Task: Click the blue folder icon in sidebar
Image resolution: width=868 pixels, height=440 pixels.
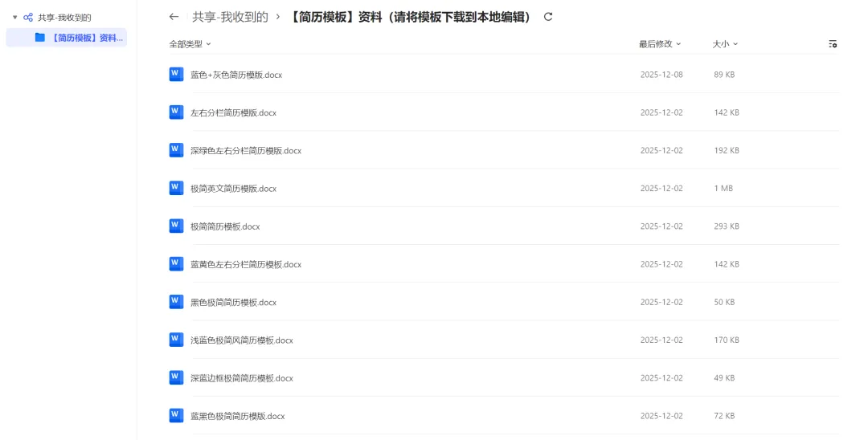Action: coord(40,38)
